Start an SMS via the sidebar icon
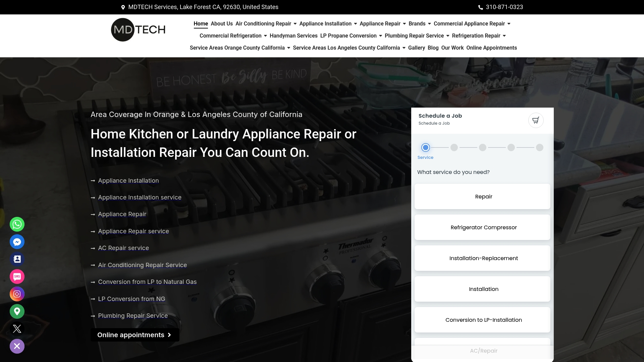Image resolution: width=644 pixels, height=362 pixels. (17, 277)
